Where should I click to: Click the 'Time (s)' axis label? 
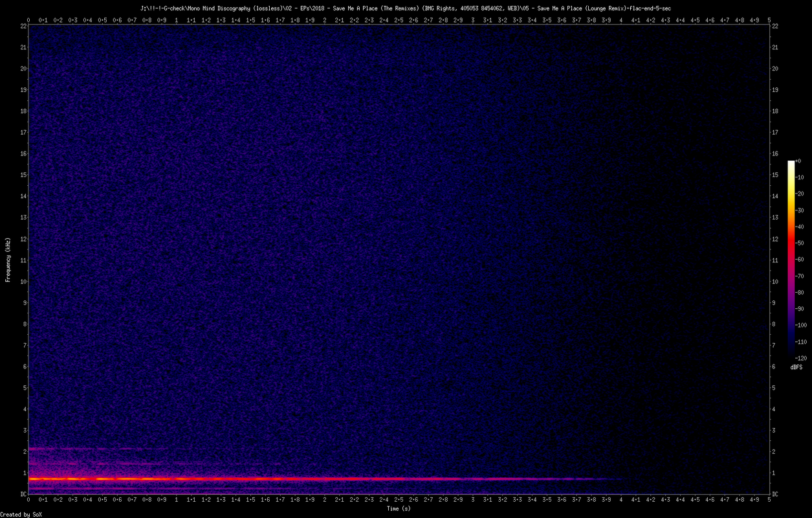[399, 509]
